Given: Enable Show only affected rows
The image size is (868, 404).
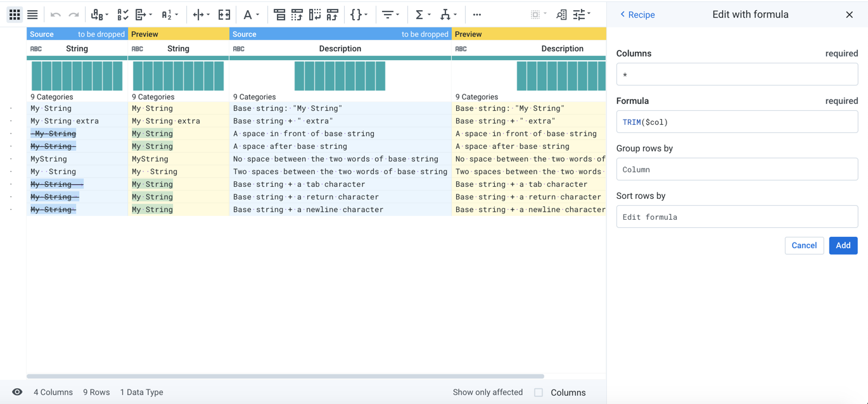Looking at the screenshot, I should tap(487, 392).
